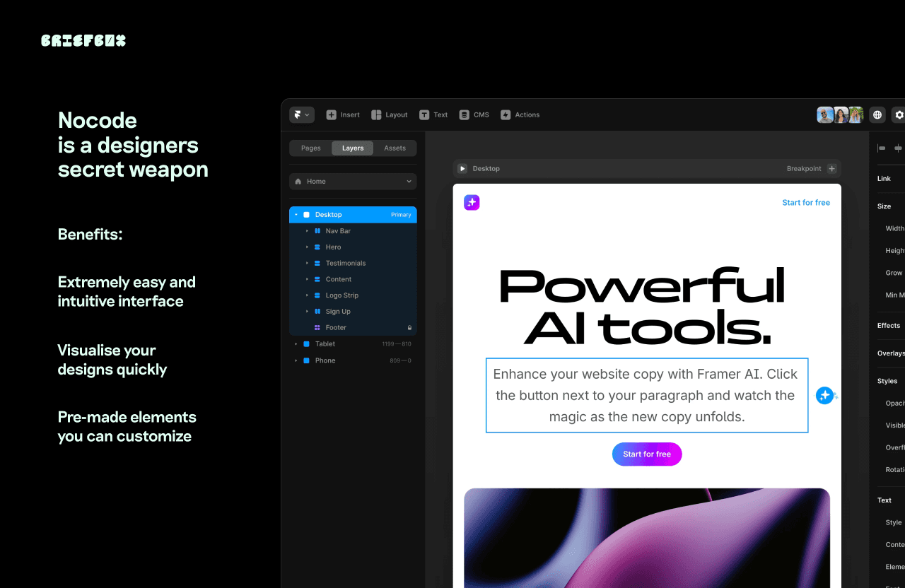905x588 pixels.
Task: Click the Tablet layer frame icon
Action: pyautogui.click(x=306, y=344)
